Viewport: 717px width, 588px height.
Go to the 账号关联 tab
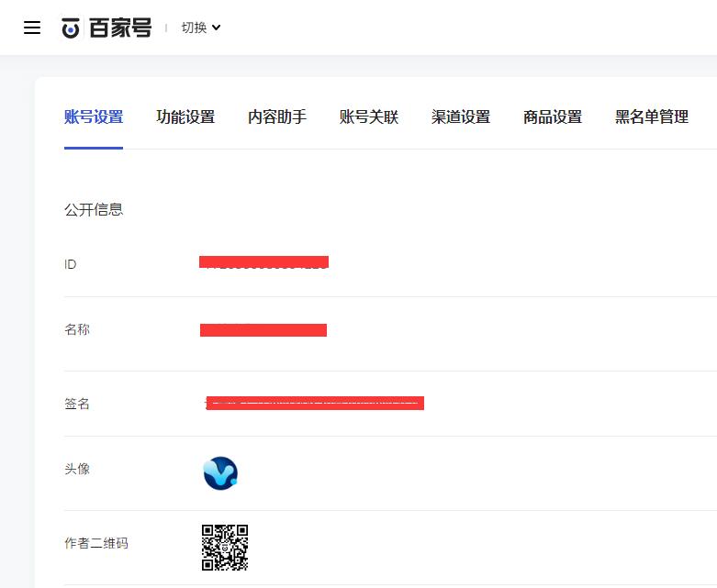(369, 116)
